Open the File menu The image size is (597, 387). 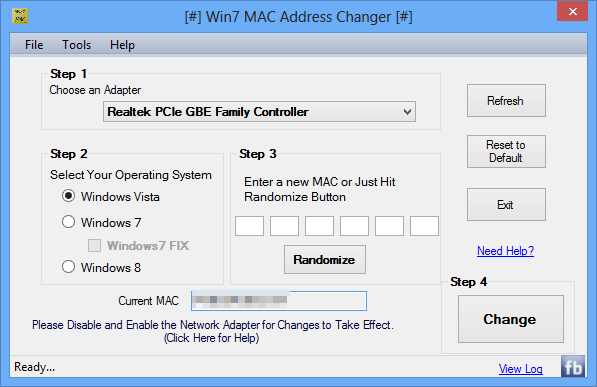34,45
